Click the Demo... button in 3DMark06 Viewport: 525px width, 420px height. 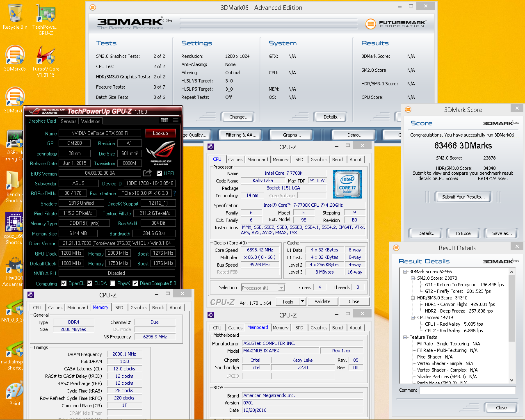click(355, 135)
